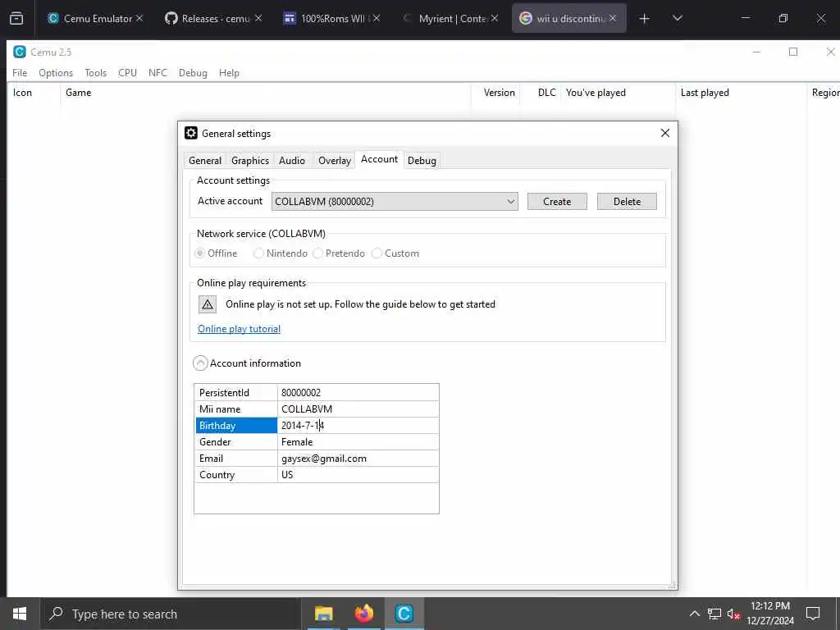
Task: Open the taskbar clock and date
Action: [769, 614]
